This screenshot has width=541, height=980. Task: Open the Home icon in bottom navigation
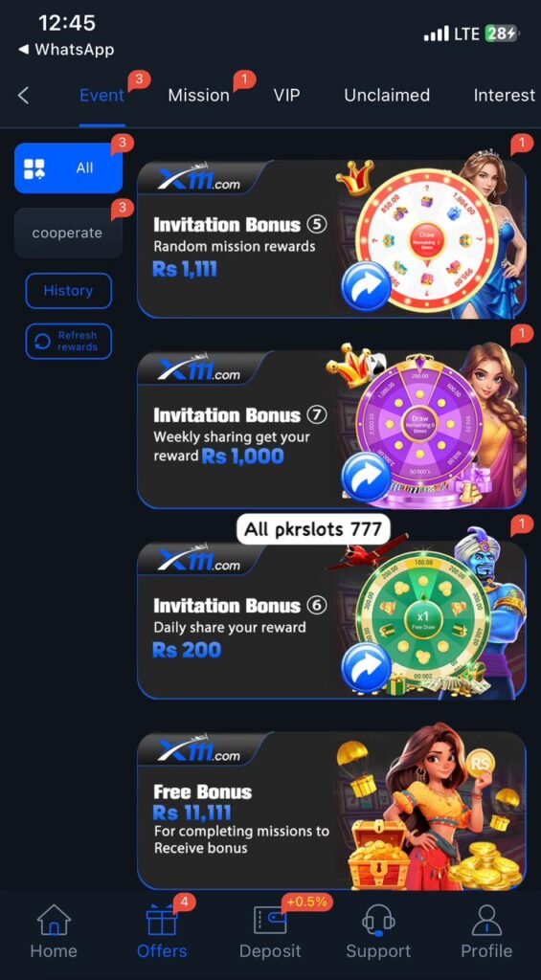click(x=54, y=921)
